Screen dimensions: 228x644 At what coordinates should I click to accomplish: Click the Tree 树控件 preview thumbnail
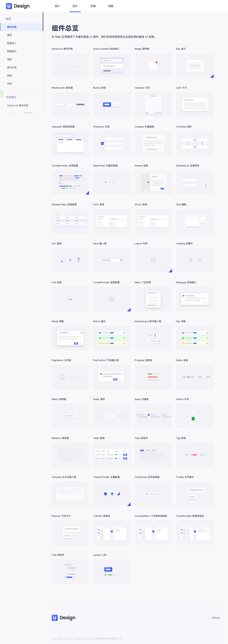tap(70, 572)
